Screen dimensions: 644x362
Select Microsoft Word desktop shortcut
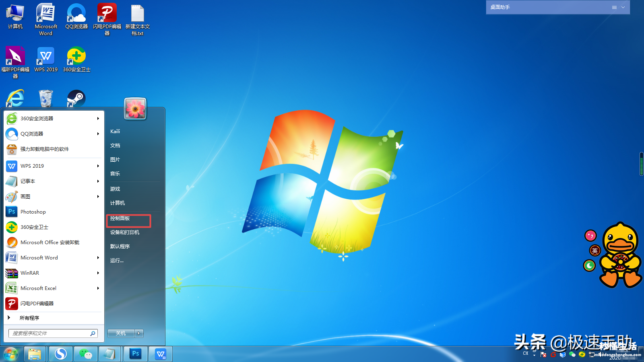coord(46,19)
